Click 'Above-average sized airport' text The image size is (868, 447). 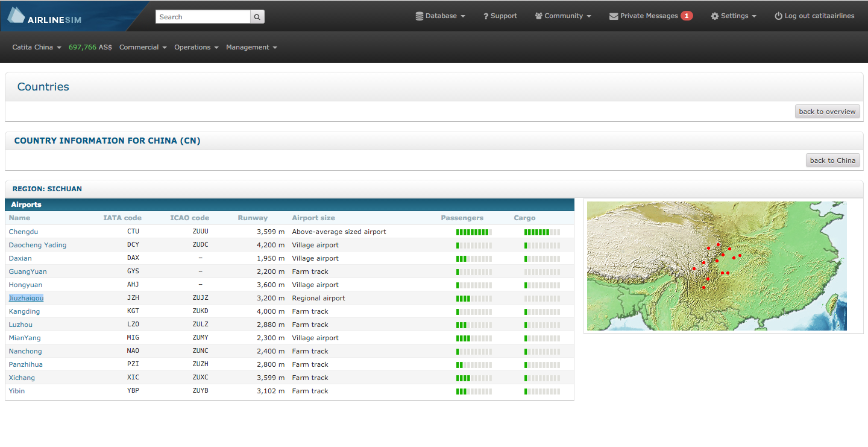pos(339,232)
